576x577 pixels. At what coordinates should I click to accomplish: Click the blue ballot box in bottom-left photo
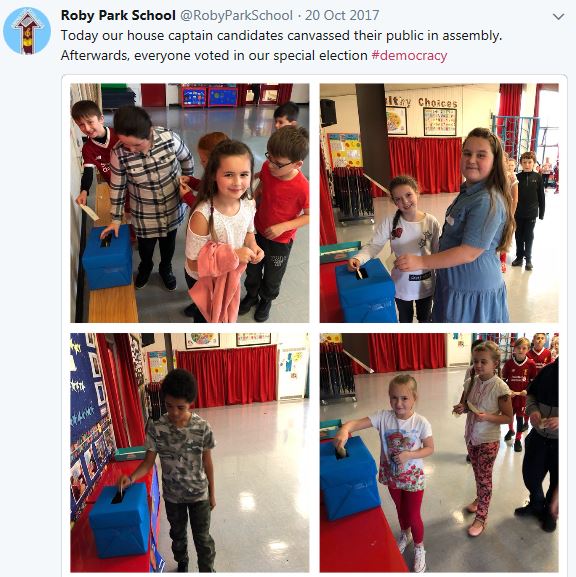(120, 520)
